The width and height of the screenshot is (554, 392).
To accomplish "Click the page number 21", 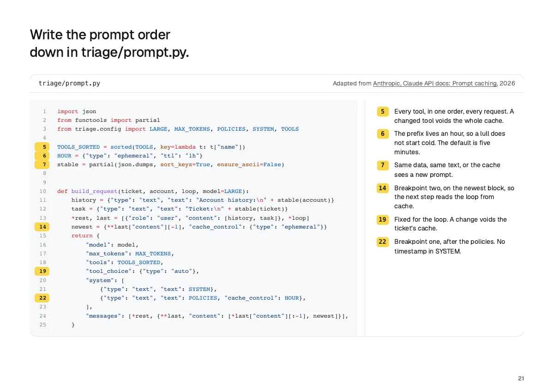I will 521,379.
